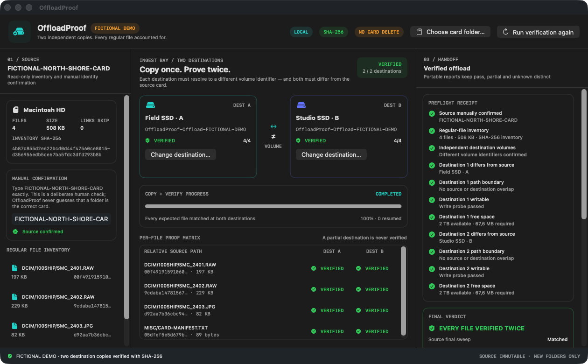Click the source panel scrollbar
Viewport: 588px width, 364px height.
tap(126, 207)
